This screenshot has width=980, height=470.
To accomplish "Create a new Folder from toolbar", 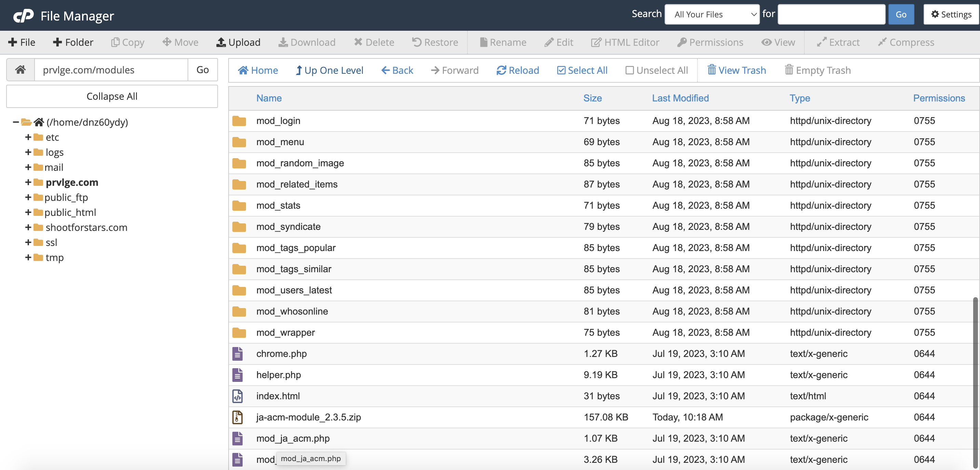I will (x=73, y=42).
